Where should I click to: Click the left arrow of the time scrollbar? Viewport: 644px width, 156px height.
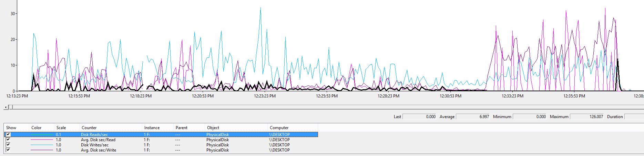click(6, 107)
